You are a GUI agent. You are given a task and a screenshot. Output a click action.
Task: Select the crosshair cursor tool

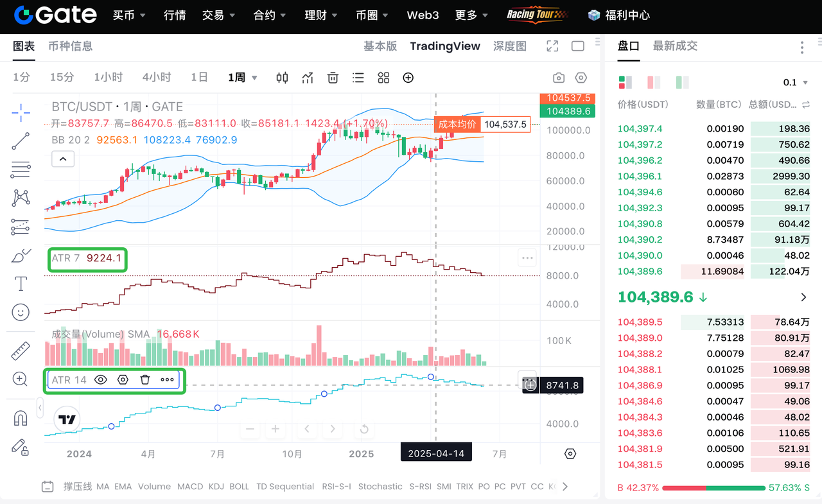coord(21,112)
